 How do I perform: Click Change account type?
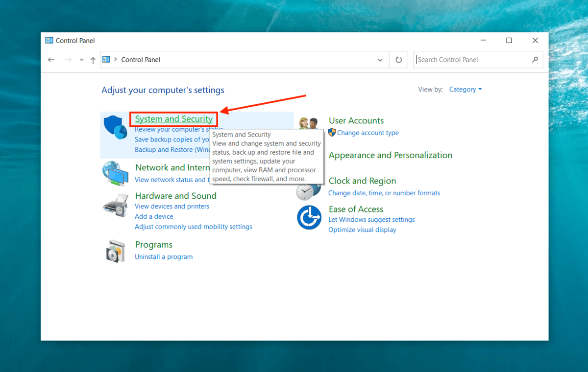pos(368,133)
